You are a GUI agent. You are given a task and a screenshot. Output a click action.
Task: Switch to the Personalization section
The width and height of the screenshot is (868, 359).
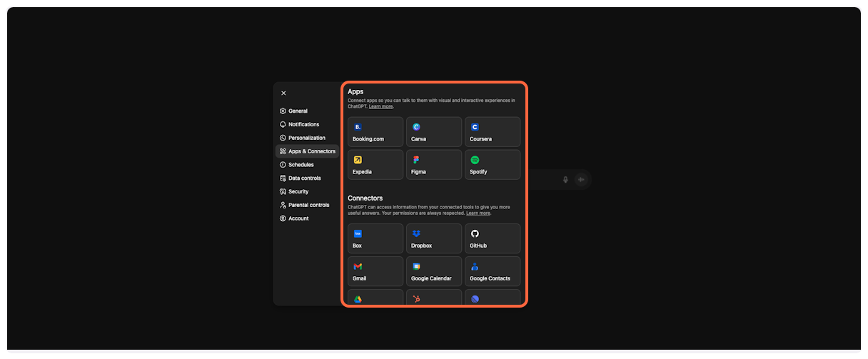tap(307, 138)
